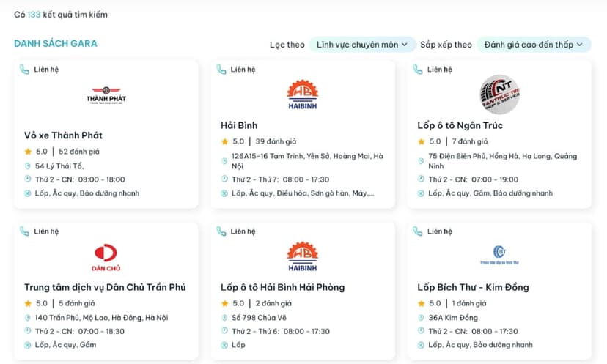
Task: Open the Đánh giá cao đến thấp sort dropdown
Action: [534, 45]
